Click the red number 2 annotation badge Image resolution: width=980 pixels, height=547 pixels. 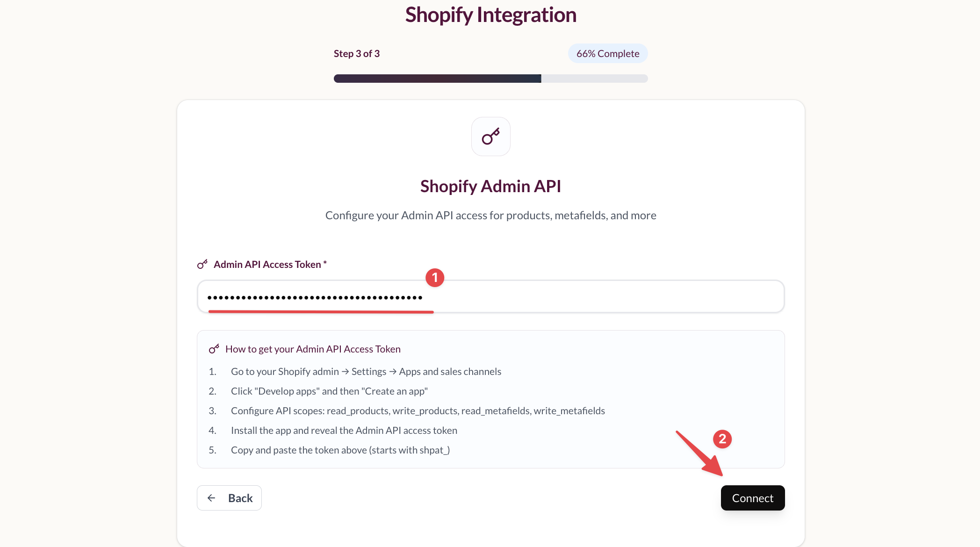(x=722, y=439)
